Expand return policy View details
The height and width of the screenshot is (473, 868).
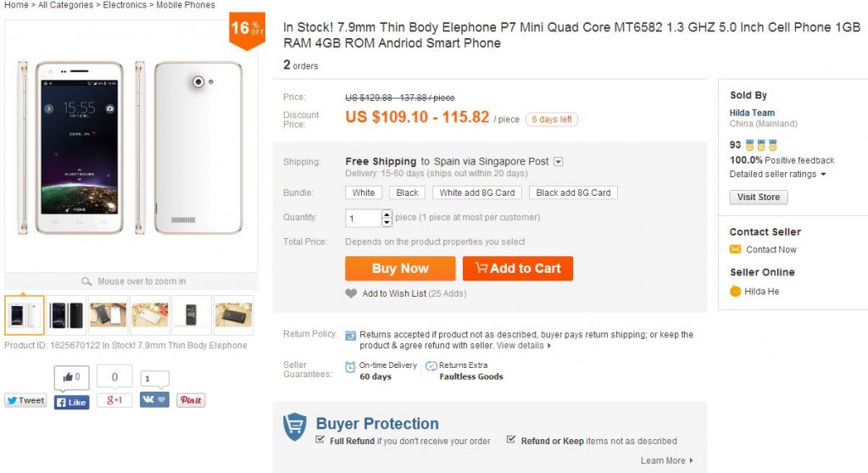[524, 346]
